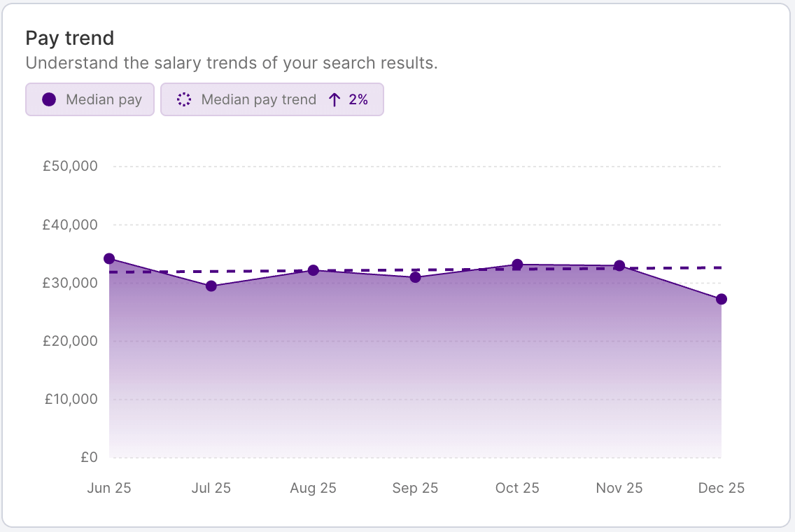Viewport: 795px width, 532px height.
Task: Select the Jul 25 data point
Action: pyautogui.click(x=211, y=286)
